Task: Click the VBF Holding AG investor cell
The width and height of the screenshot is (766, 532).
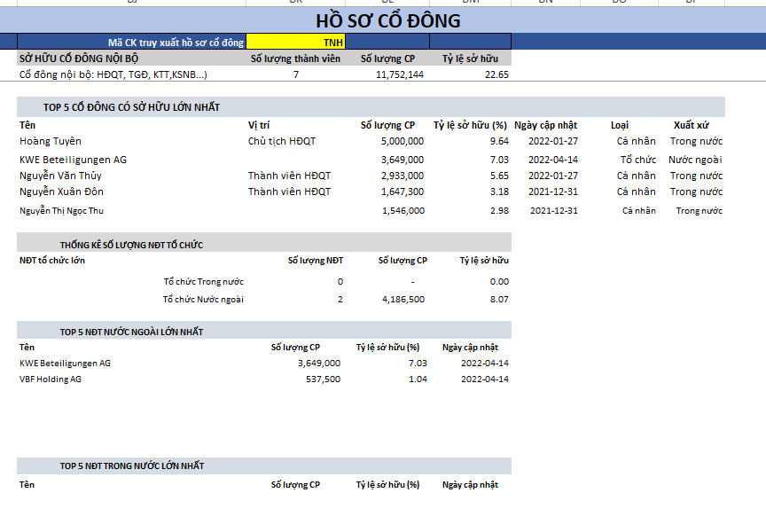Action: point(51,379)
